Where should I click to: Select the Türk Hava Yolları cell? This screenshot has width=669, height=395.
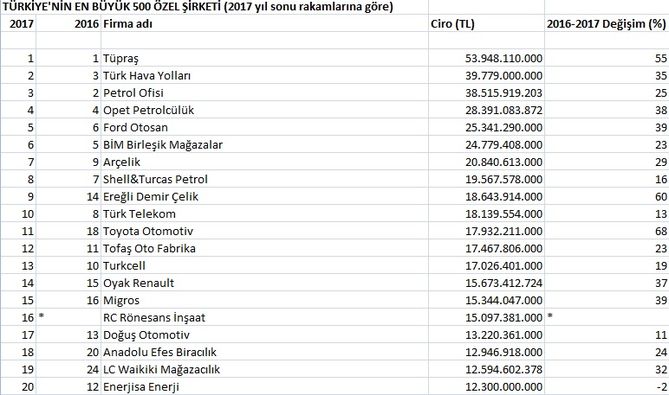265,76
